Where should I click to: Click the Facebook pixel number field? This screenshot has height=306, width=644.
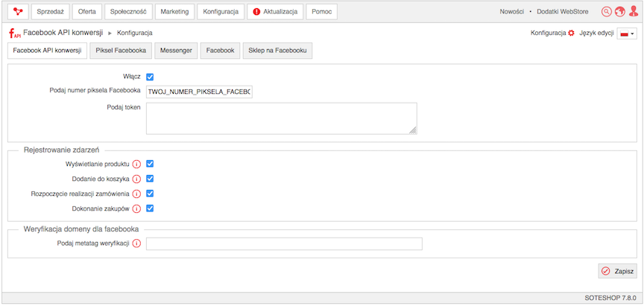(x=199, y=92)
